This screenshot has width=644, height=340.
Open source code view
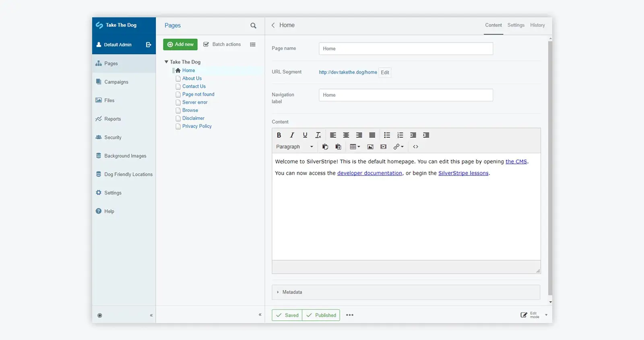(416, 147)
